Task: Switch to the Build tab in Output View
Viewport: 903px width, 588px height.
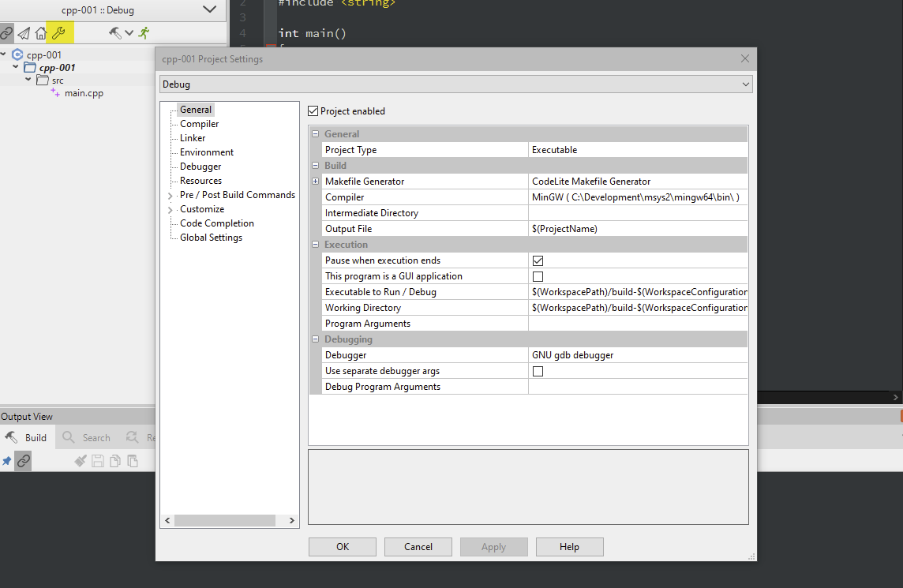Action: pyautogui.click(x=27, y=438)
